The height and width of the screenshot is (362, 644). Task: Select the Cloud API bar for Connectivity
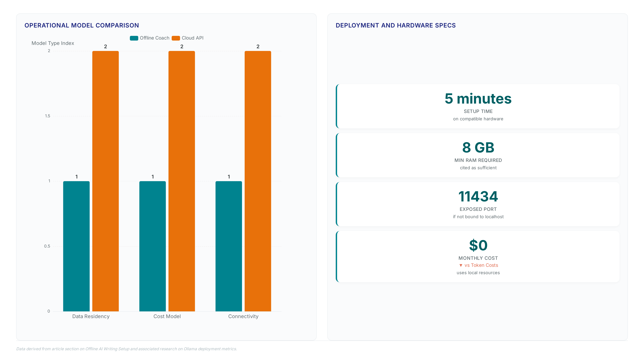[258, 181]
